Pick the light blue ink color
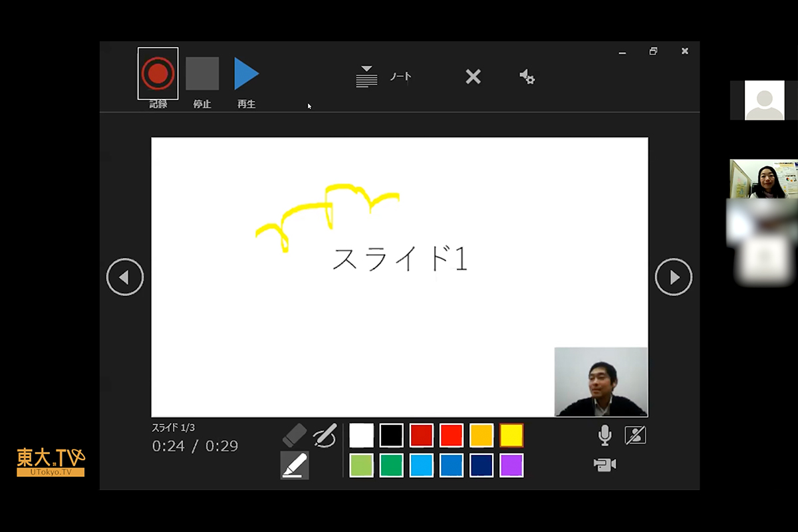Viewport: 798px width, 532px height. tap(422, 465)
